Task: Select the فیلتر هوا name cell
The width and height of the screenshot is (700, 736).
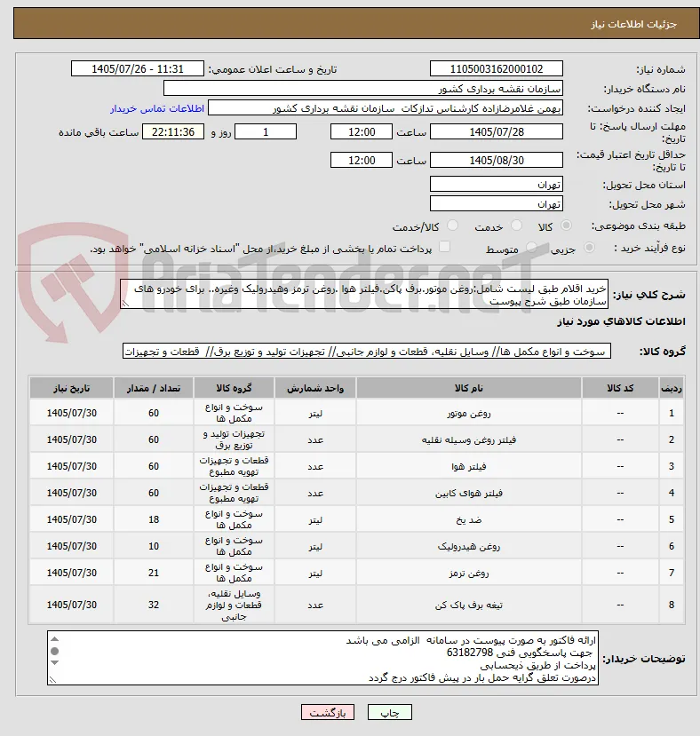Action: (x=469, y=467)
